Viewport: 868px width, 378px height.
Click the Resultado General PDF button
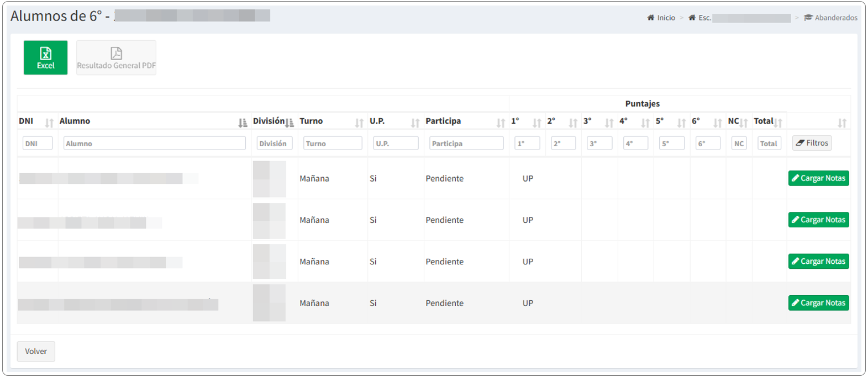pos(116,57)
